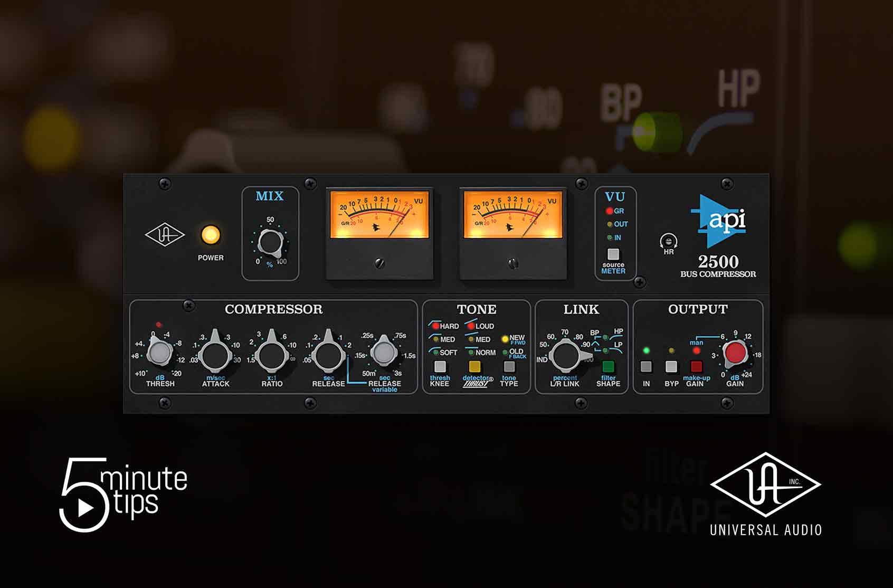Enable the BYP bypass button

(671, 366)
